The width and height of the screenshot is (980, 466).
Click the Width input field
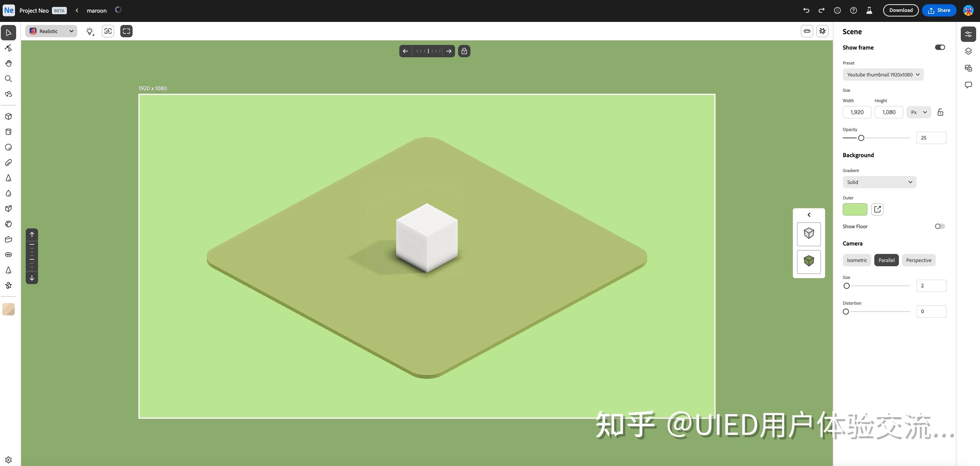pos(856,112)
